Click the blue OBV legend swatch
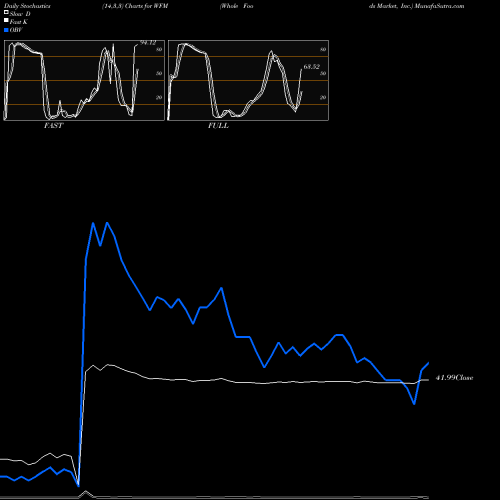 pyautogui.click(x=6, y=30)
